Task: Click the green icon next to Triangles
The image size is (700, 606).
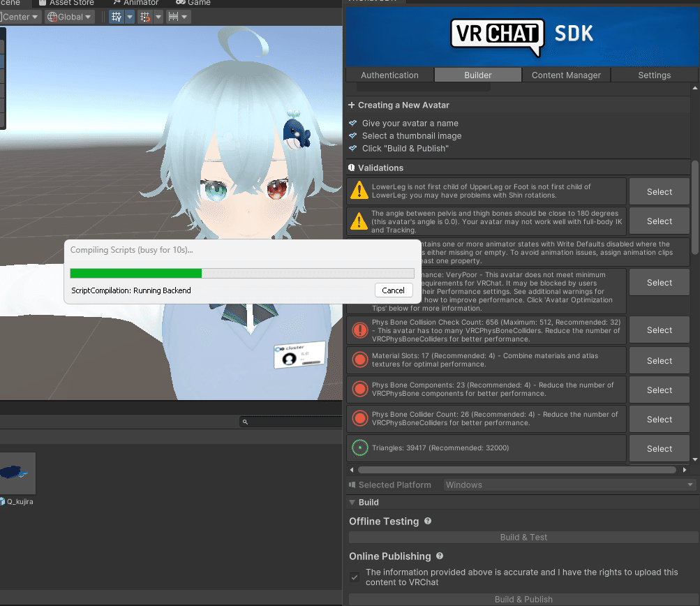Action: coord(360,448)
